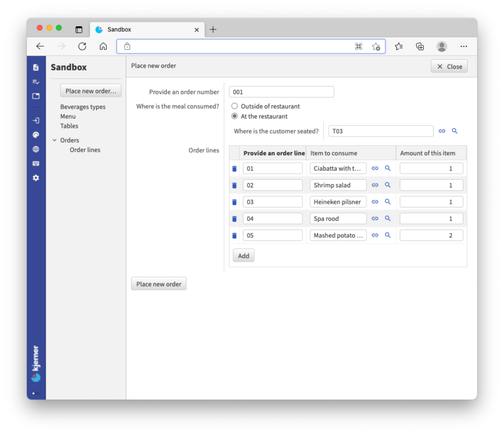
Task: Edit order line number 01 field
Action: 273,168
